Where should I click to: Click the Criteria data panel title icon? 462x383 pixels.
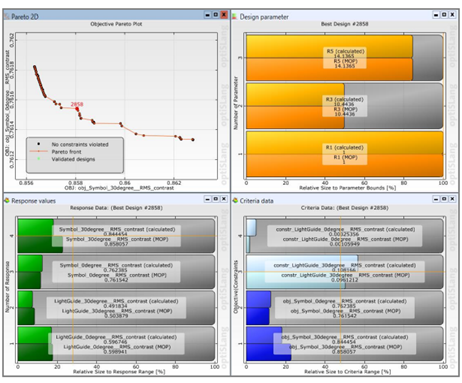[x=235, y=201]
